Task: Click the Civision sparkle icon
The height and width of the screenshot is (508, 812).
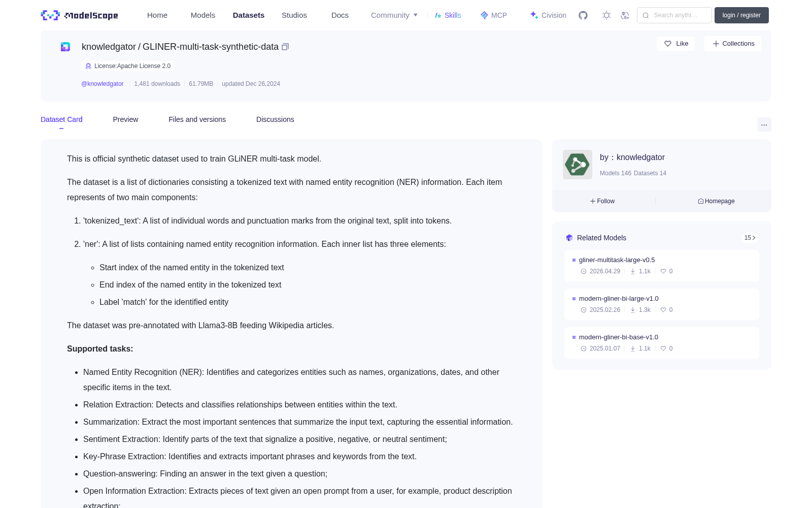Action: 534,15
